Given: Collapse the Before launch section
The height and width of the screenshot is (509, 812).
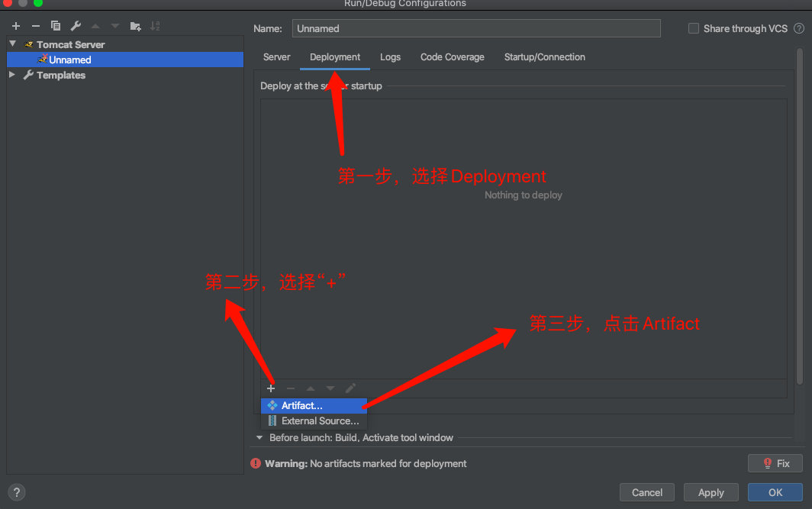Looking at the screenshot, I should [x=259, y=437].
